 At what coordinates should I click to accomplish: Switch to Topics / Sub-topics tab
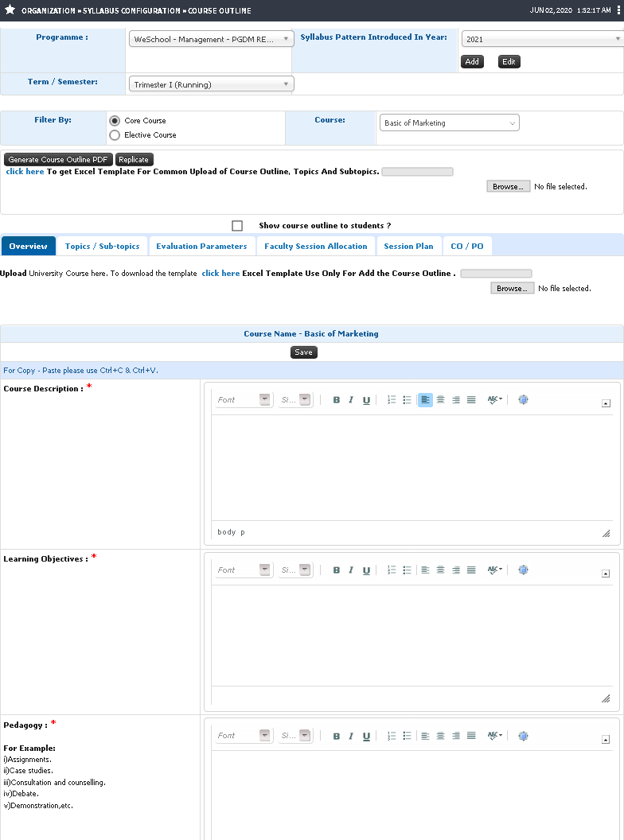103,246
